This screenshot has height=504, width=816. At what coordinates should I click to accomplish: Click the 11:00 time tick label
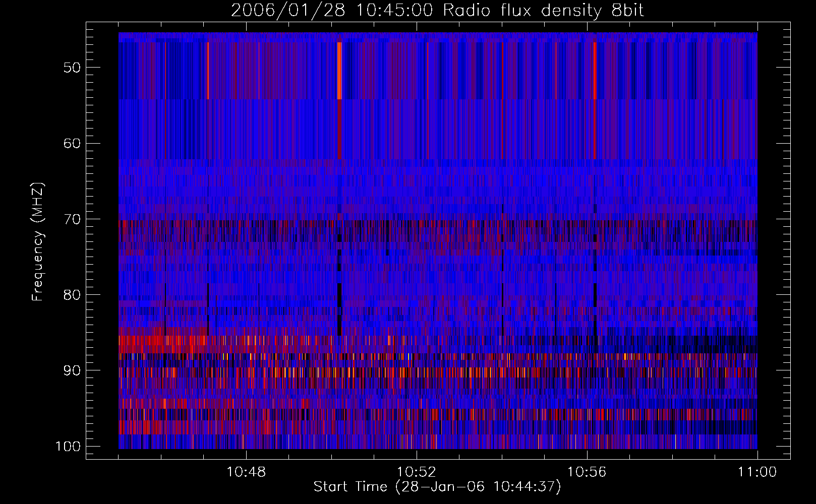[x=757, y=472]
